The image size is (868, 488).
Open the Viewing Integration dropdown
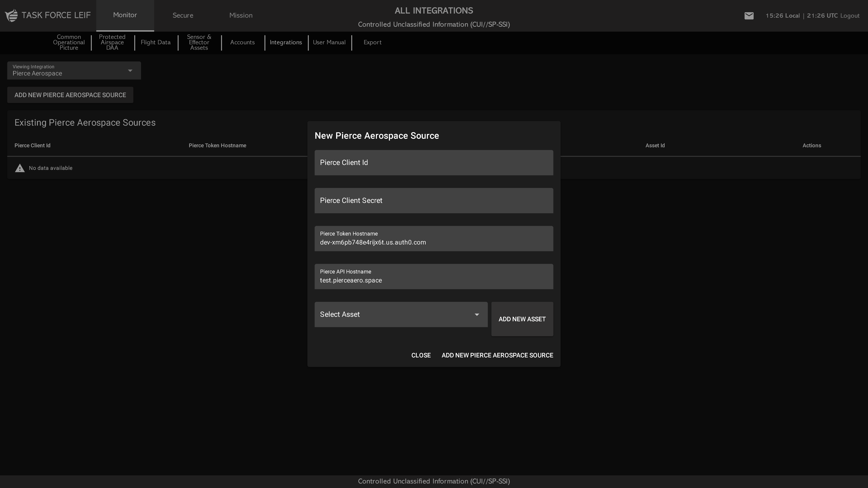[x=74, y=70]
